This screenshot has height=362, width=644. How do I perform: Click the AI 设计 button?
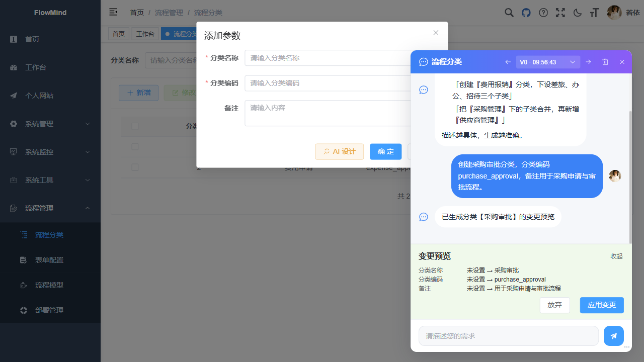coord(339,151)
